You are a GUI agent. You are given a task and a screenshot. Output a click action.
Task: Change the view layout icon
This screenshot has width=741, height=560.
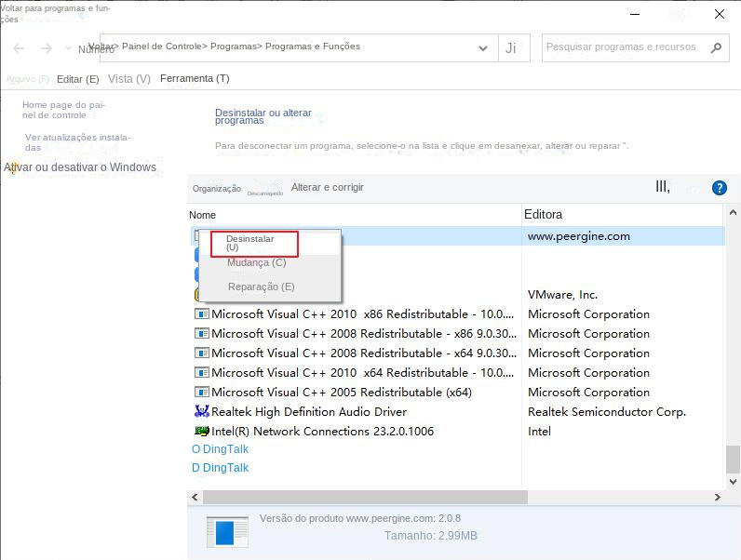click(663, 187)
